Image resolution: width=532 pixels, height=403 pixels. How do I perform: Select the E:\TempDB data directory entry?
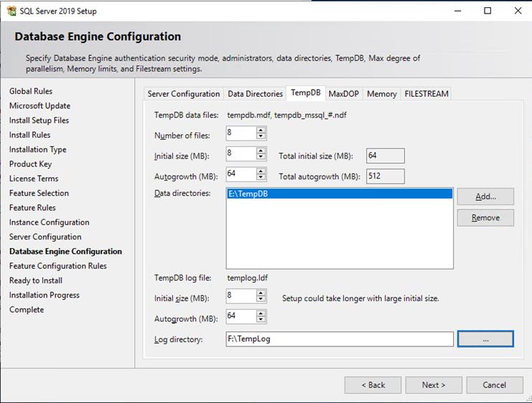tap(340, 194)
